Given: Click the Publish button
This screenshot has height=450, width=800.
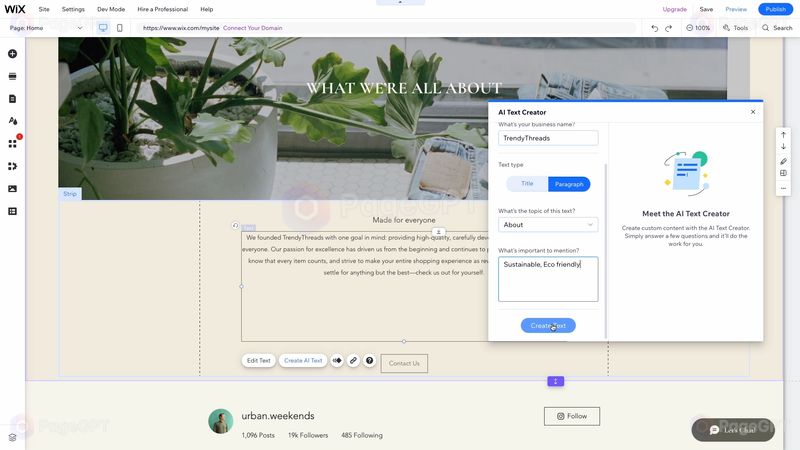Looking at the screenshot, I should 775,9.
